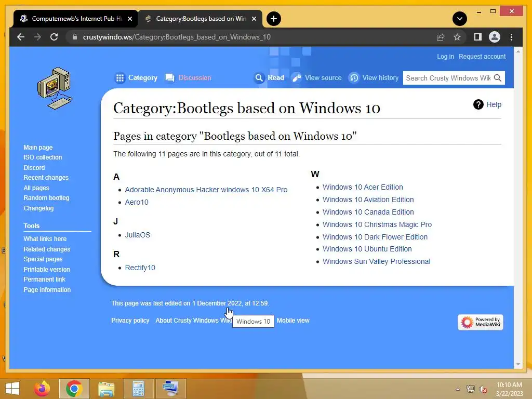Click the Log in link
This screenshot has width=532, height=399.
tap(445, 56)
